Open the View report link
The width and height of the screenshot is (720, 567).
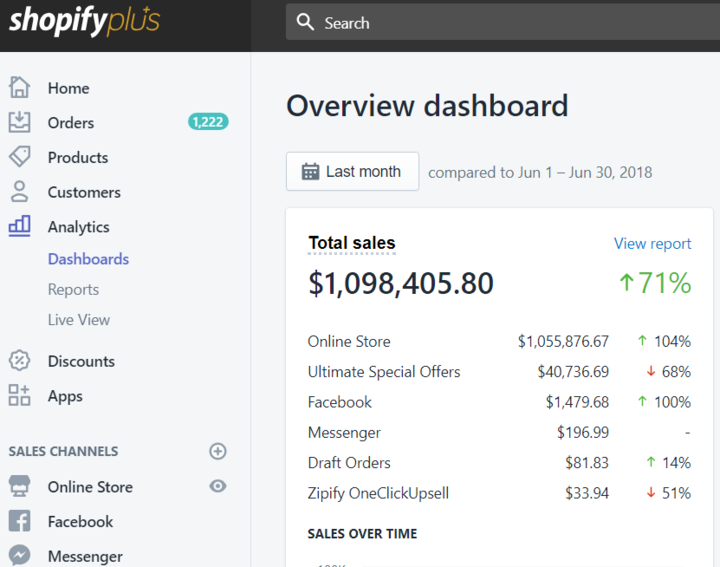(x=652, y=244)
